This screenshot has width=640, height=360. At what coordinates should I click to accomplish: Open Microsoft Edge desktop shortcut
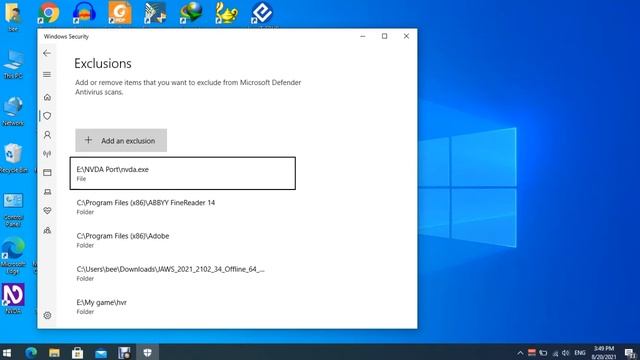pos(13,256)
